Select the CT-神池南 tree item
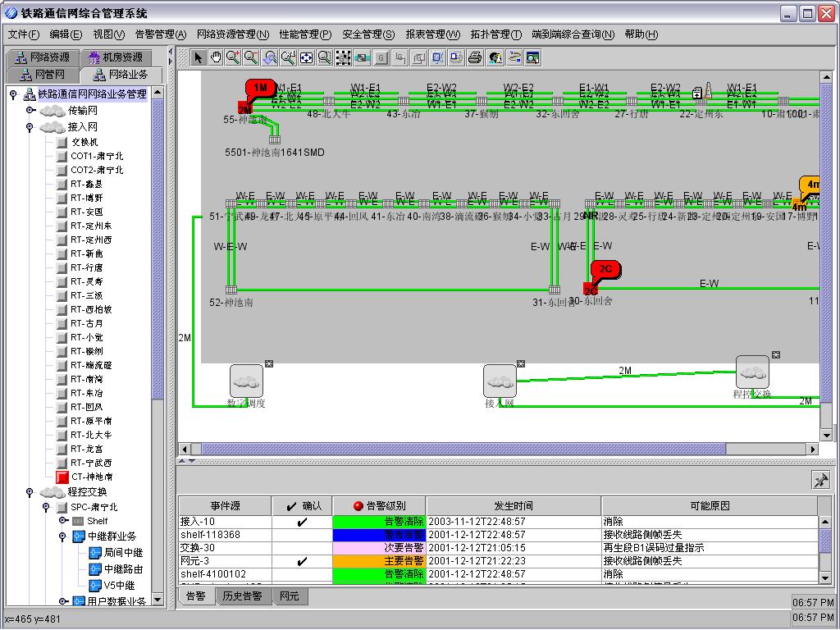Viewport: 840px width, 630px height. (x=91, y=477)
